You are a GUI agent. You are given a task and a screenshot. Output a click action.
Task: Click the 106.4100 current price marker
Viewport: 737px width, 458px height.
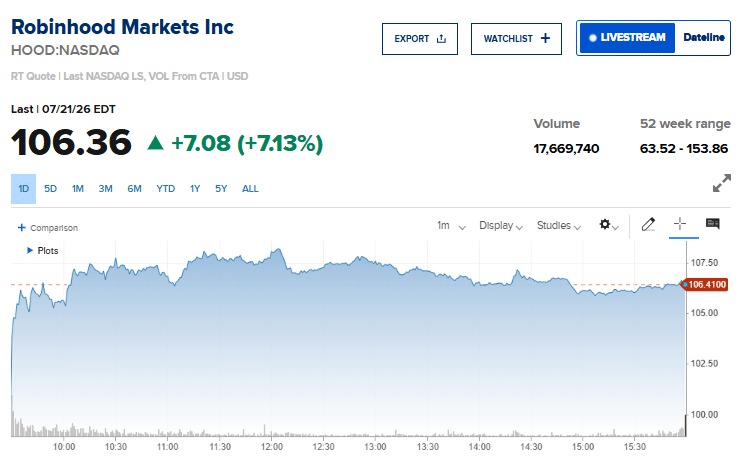[x=705, y=284]
